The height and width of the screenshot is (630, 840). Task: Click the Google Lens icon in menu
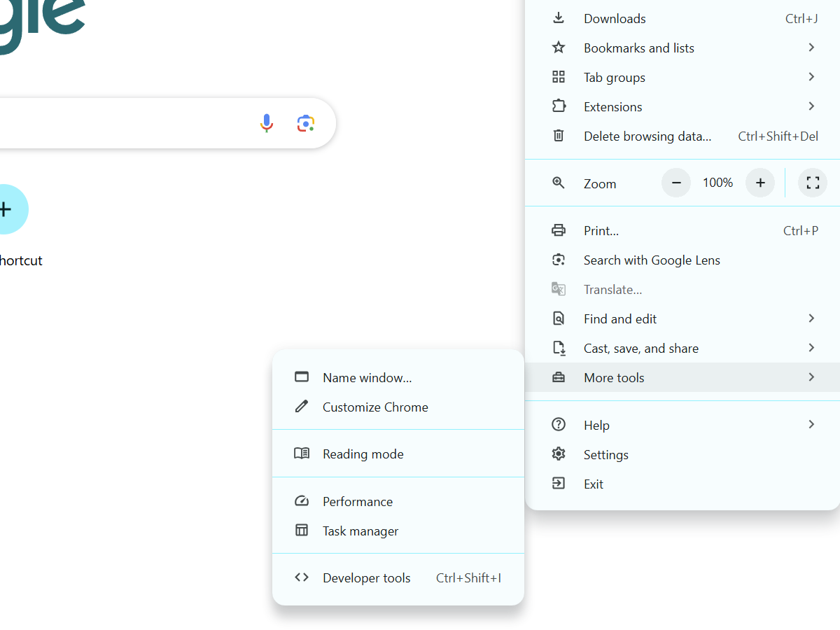[x=559, y=260]
